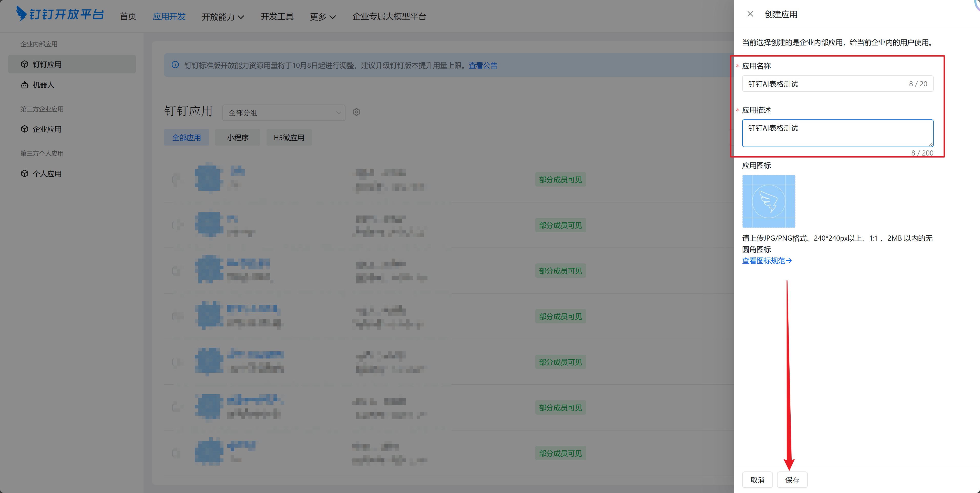Open group settings gear next to 全部分组
This screenshot has width=980, height=493.
coord(356,112)
